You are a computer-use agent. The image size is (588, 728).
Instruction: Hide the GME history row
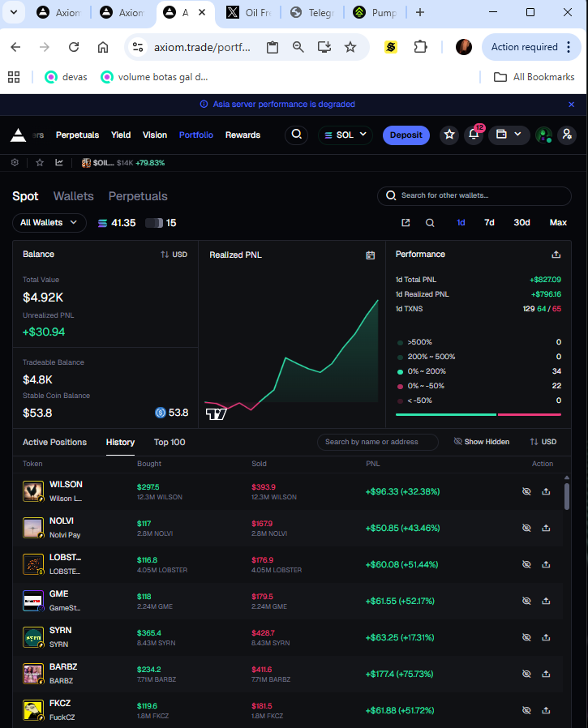tap(526, 601)
